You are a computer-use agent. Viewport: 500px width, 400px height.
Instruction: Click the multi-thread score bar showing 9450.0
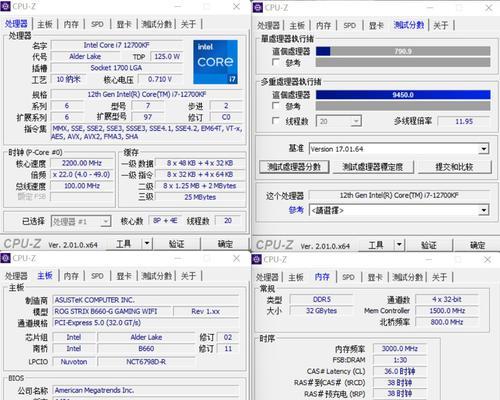(403, 95)
